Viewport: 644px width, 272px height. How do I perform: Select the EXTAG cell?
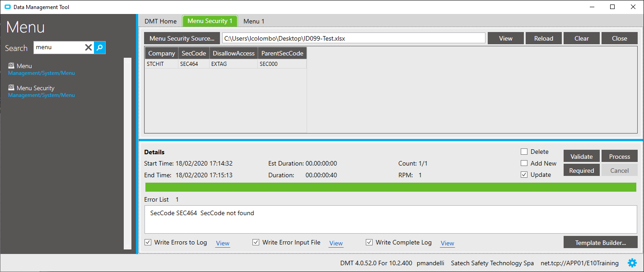[x=233, y=64]
